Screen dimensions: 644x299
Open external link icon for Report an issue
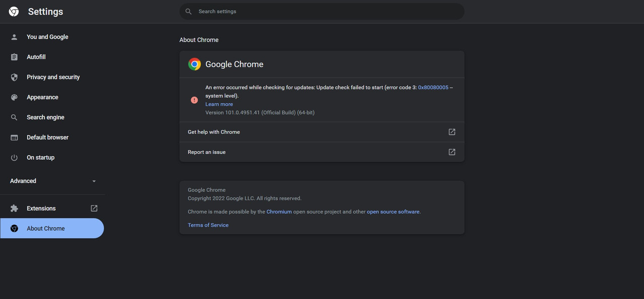452,152
